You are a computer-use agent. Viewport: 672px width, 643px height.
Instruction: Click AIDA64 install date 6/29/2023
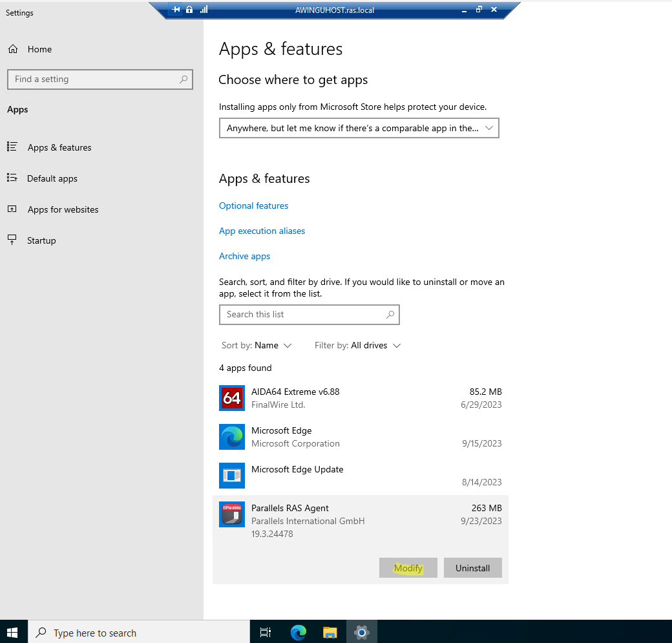(x=481, y=405)
